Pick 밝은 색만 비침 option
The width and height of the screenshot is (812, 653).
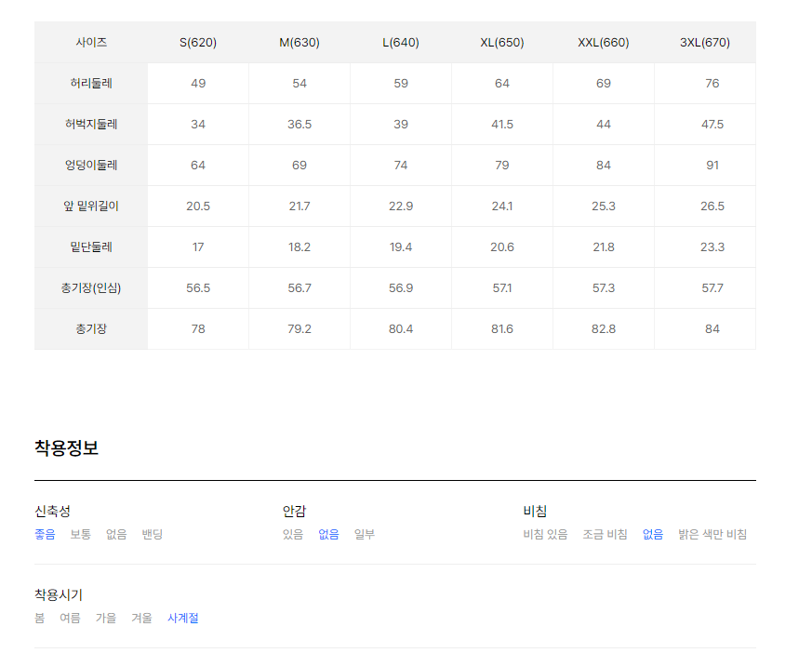(712, 534)
